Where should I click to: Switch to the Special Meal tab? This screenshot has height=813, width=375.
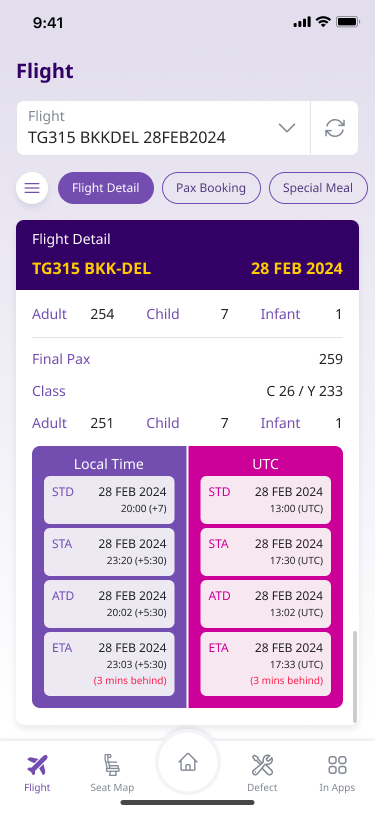(x=318, y=188)
